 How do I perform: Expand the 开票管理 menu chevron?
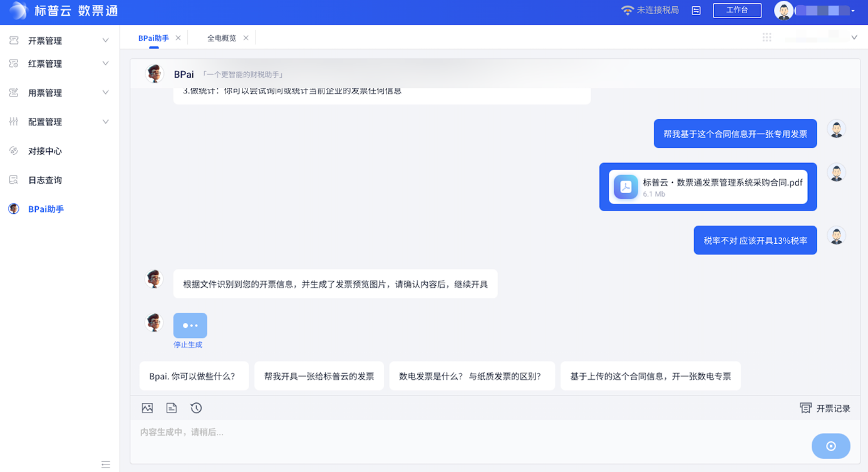105,41
